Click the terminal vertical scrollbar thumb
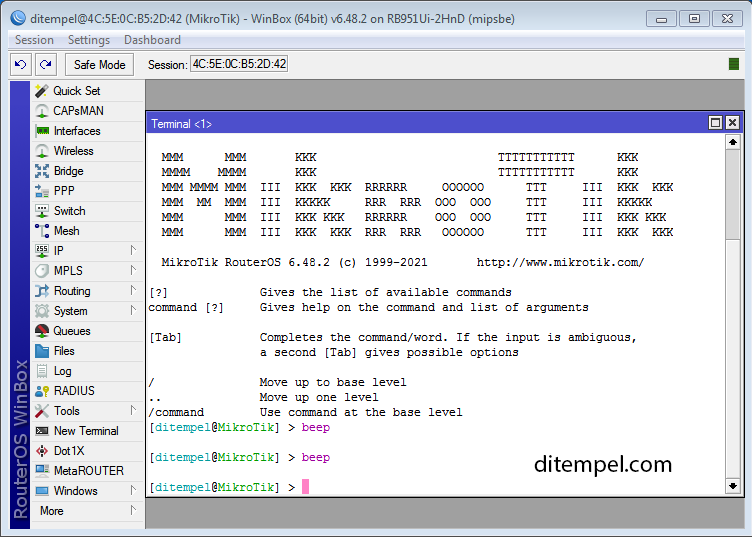 pyautogui.click(x=732, y=194)
